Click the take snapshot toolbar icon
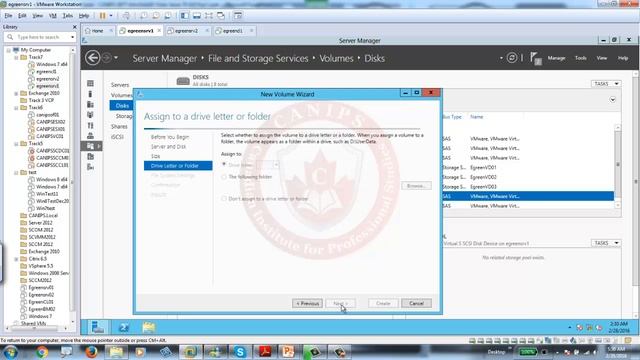This screenshot has width=640, height=360. pyautogui.click(x=144, y=16)
